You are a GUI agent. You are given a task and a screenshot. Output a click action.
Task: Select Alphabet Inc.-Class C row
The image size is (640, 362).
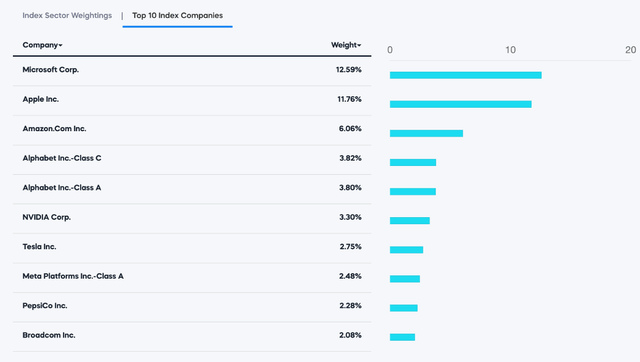[192, 158]
